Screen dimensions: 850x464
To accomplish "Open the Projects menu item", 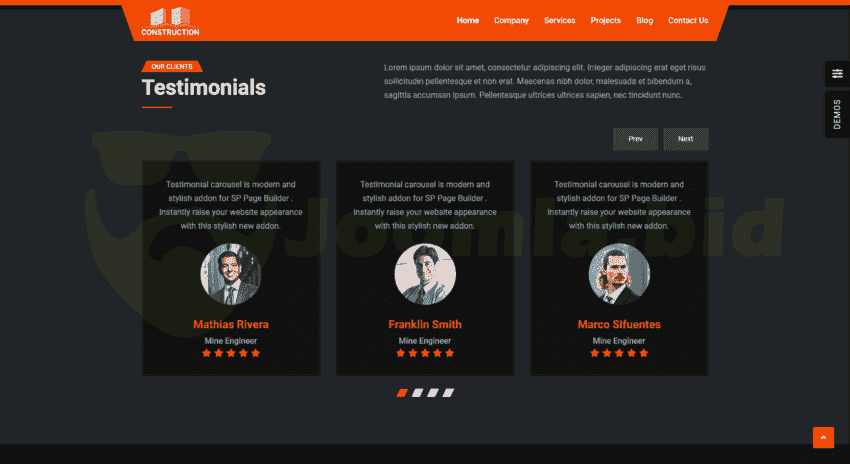I will pyautogui.click(x=606, y=21).
